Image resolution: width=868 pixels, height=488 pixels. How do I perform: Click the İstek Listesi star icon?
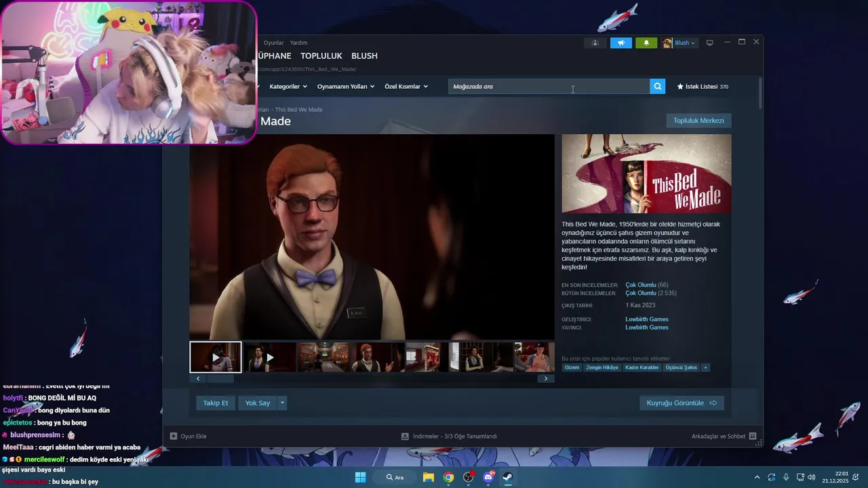coord(680,87)
